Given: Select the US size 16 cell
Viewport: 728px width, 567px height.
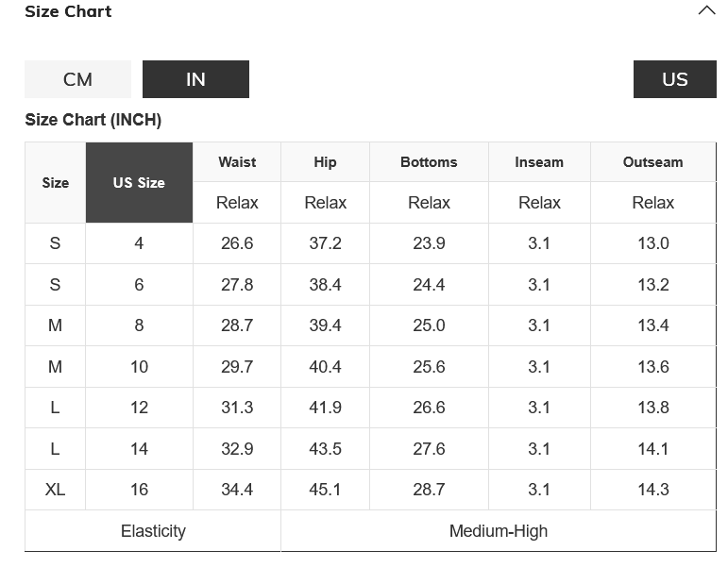Looking at the screenshot, I should [x=139, y=490].
